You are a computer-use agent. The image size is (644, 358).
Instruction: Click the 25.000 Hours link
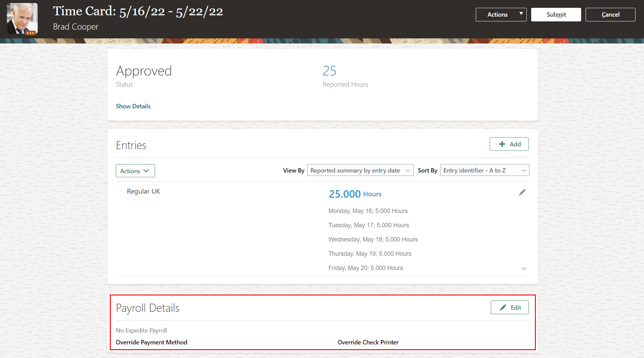pos(355,194)
